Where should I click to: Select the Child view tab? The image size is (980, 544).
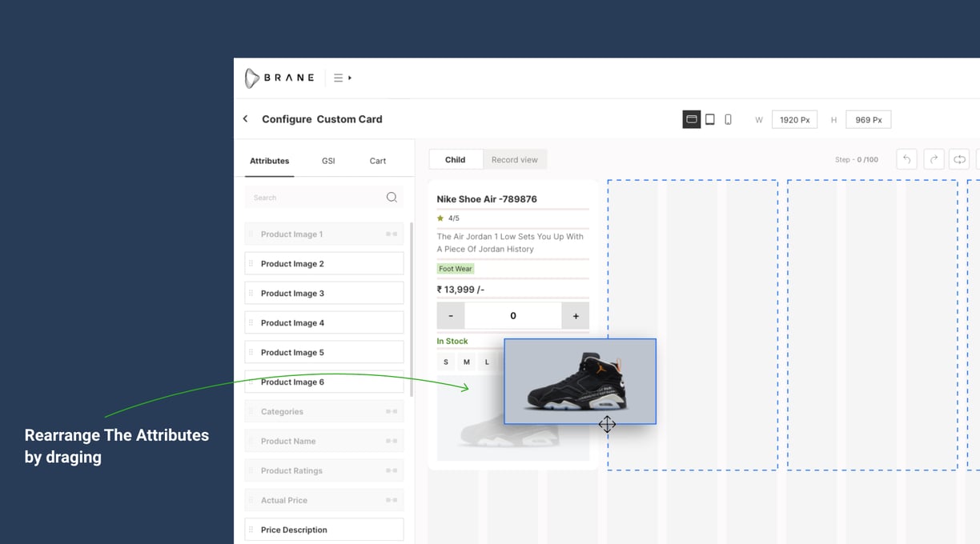(x=456, y=159)
